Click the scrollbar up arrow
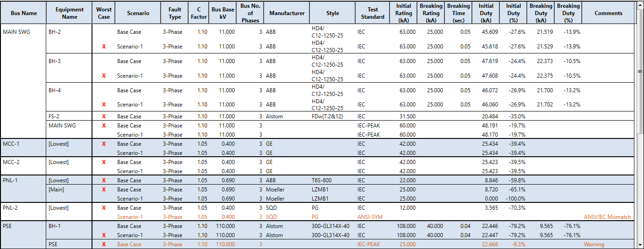 [x=640, y=5]
